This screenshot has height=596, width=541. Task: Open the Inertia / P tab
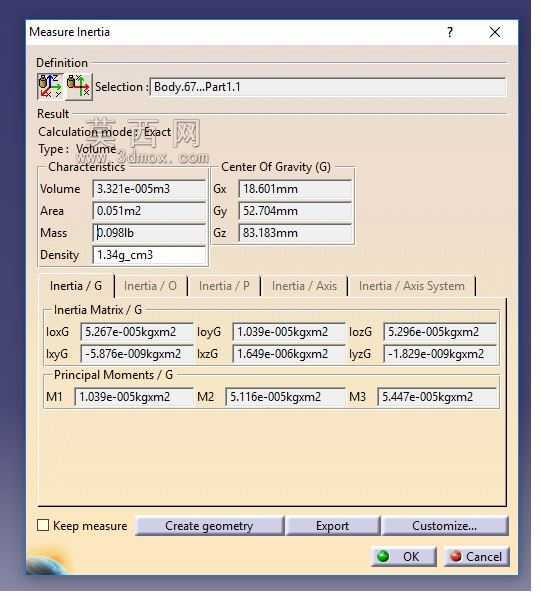(x=224, y=286)
